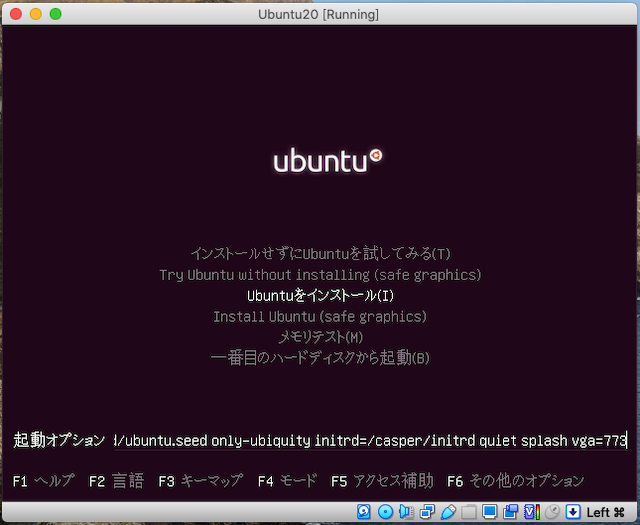This screenshot has height=525, width=640.
Task: Click the 起動オプション label
Action: pos(59,440)
